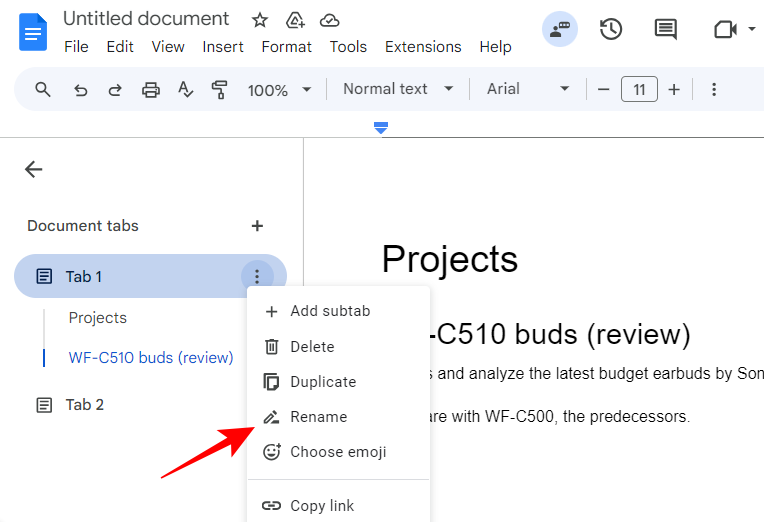Increase font size with plus button
This screenshot has width=764, height=522.
[674, 90]
